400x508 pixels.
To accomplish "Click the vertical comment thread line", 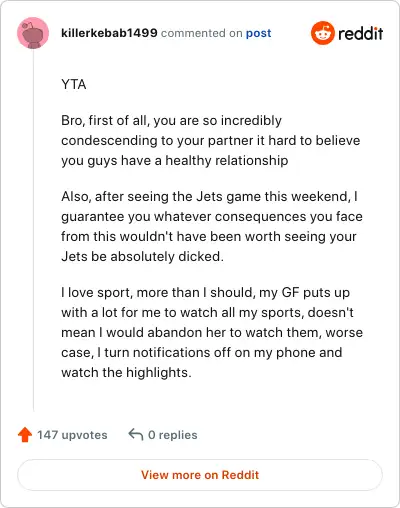I will (33, 230).
